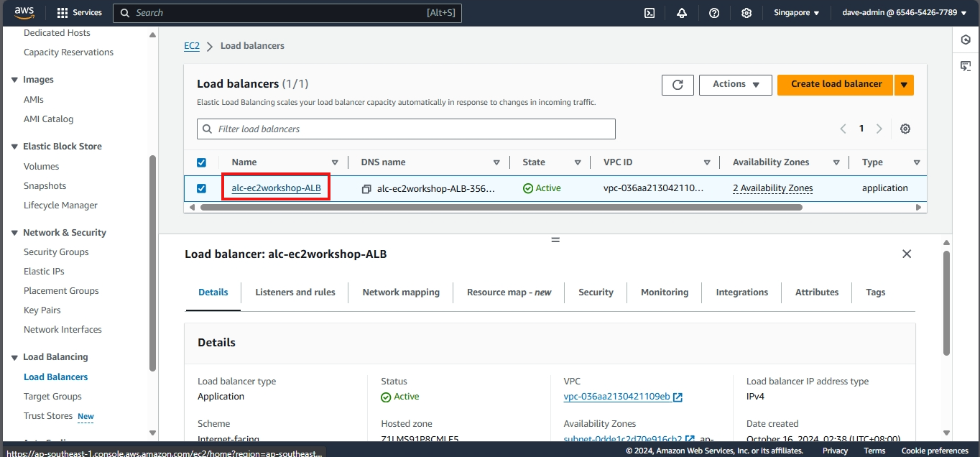Open the Actions dropdown
The image size is (980, 457).
(x=735, y=85)
